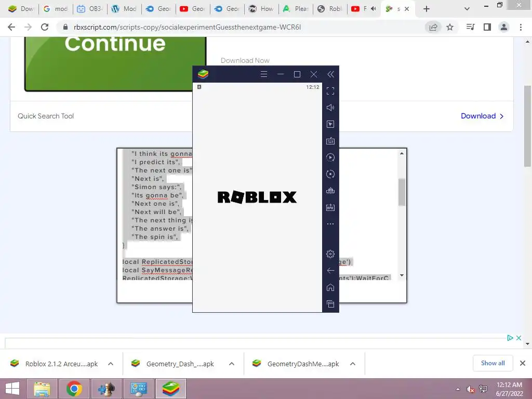The height and width of the screenshot is (399, 532).
Task: Click the Download link
Action: tap(482, 116)
